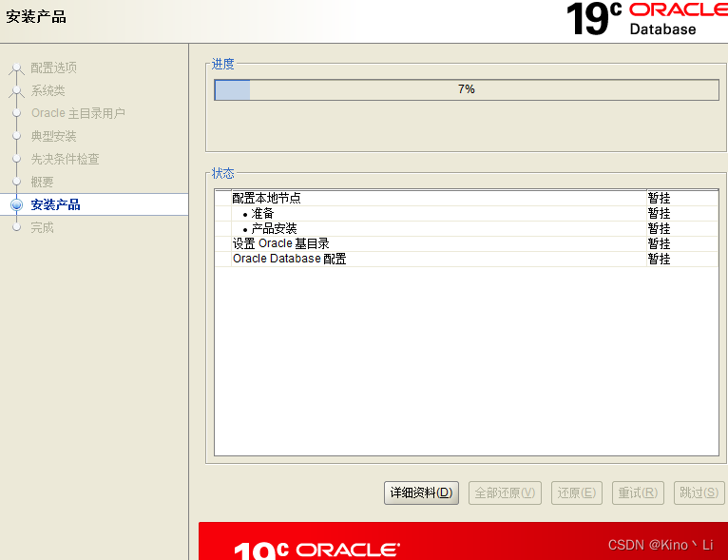Click the 安装产品 page title
The width and height of the screenshot is (728, 560).
pyautogui.click(x=36, y=17)
